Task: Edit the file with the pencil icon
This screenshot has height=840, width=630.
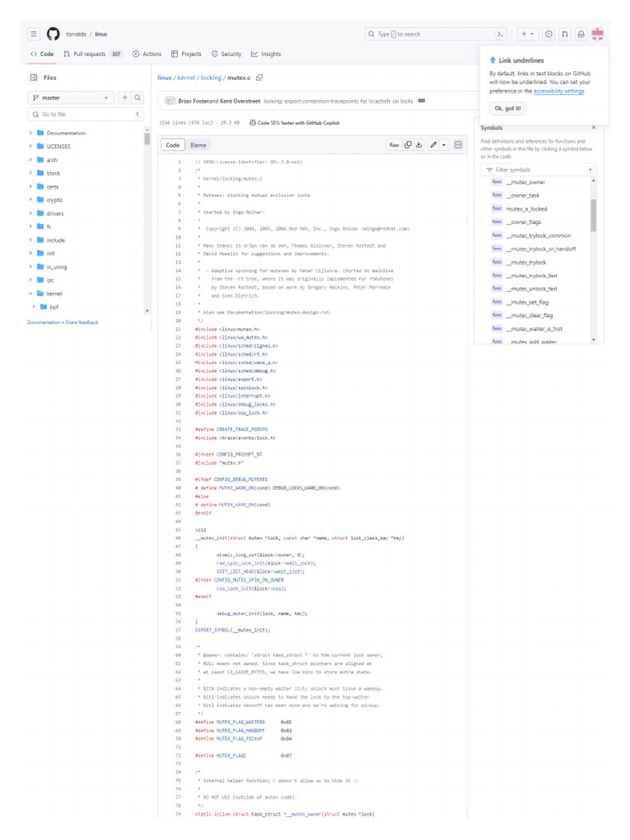Action: click(x=433, y=144)
